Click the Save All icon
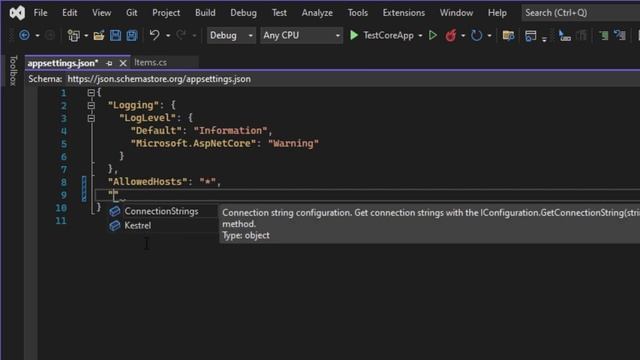 132,36
